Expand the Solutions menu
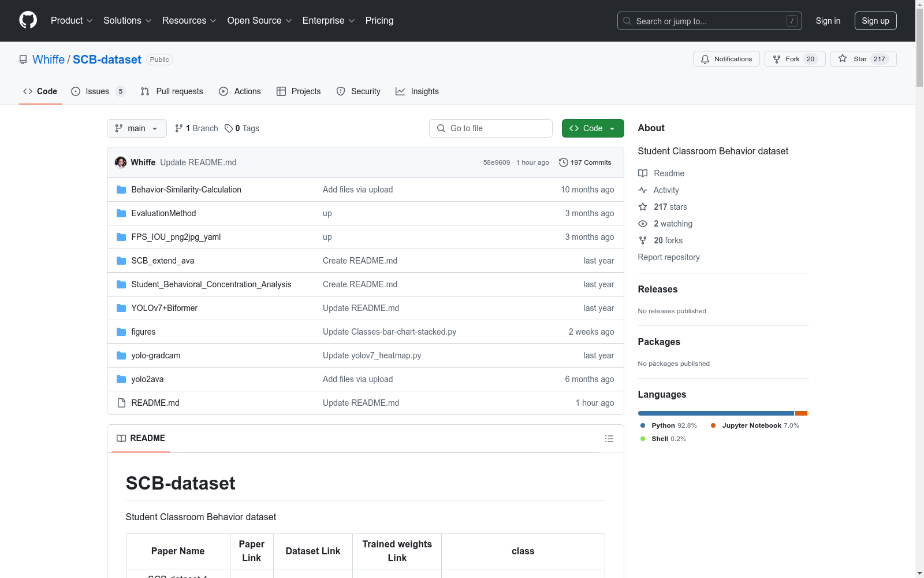Viewport: 924px width, 578px height. [128, 20]
